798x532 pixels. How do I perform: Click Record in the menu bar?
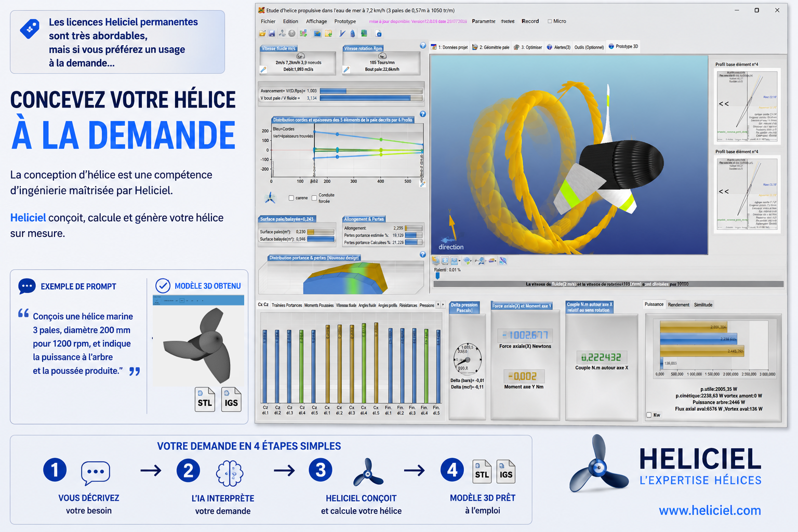[x=530, y=21]
